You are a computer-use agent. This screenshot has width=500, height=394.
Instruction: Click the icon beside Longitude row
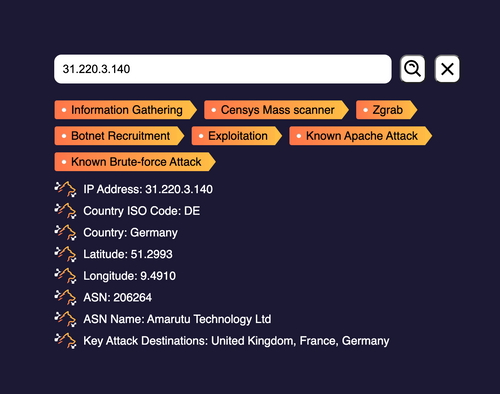tap(65, 276)
